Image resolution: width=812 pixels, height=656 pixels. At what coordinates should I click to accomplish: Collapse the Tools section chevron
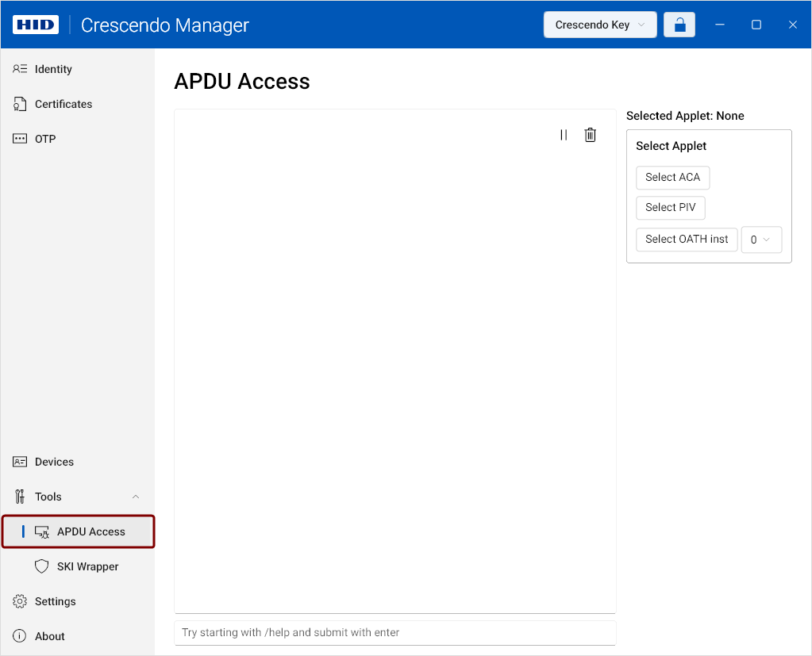(136, 497)
